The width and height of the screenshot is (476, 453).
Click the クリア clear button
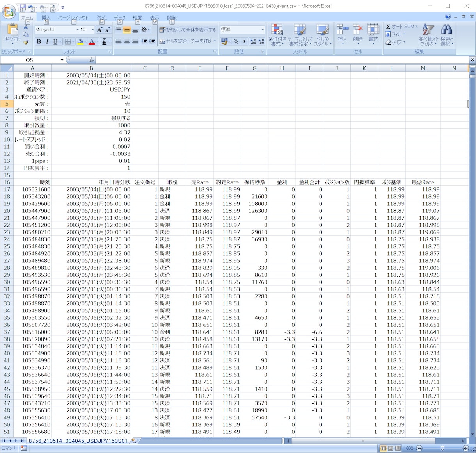click(x=395, y=42)
